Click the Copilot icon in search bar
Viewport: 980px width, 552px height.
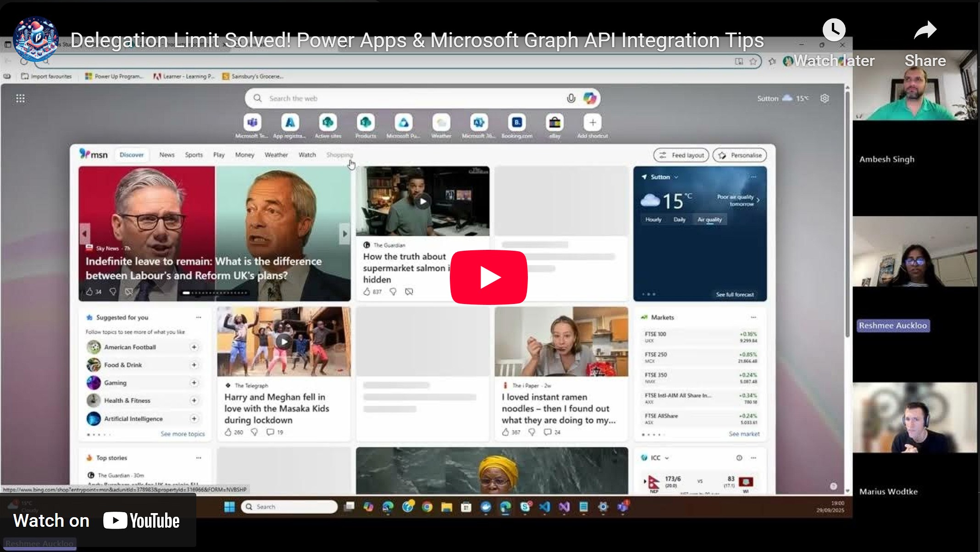[x=589, y=98]
